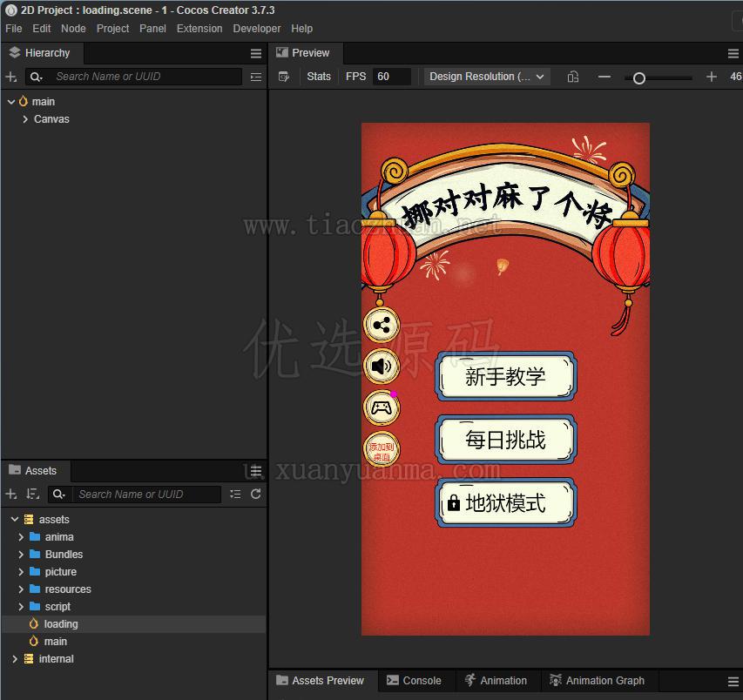The image size is (743, 700).
Task: Click zoom in plus icon in Preview
Action: point(712,77)
